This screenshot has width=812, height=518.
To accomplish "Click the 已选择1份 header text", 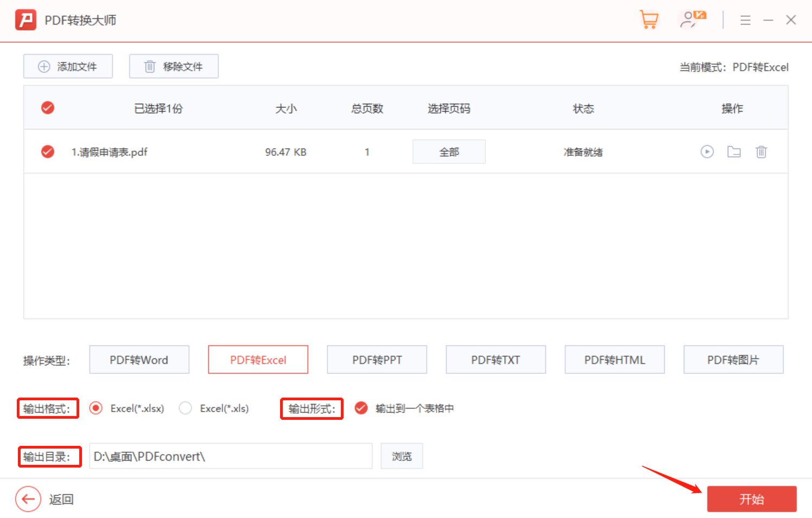I will click(158, 108).
